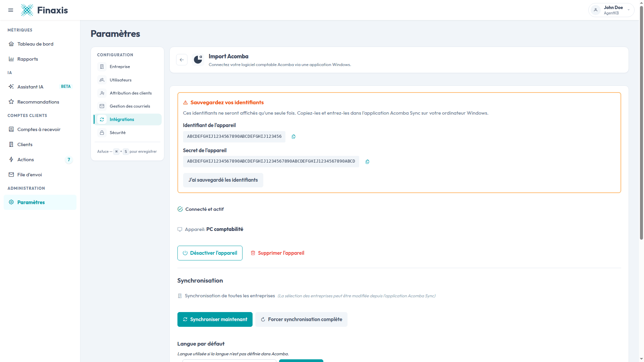Open Actions in sidebar
The height and width of the screenshot is (362, 644).
point(40,160)
